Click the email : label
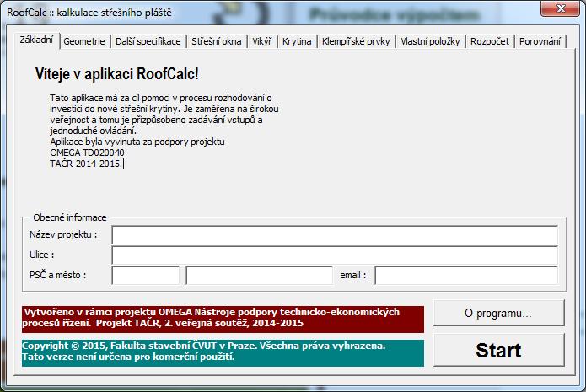Viewport: 586px width, 392px height. (353, 275)
